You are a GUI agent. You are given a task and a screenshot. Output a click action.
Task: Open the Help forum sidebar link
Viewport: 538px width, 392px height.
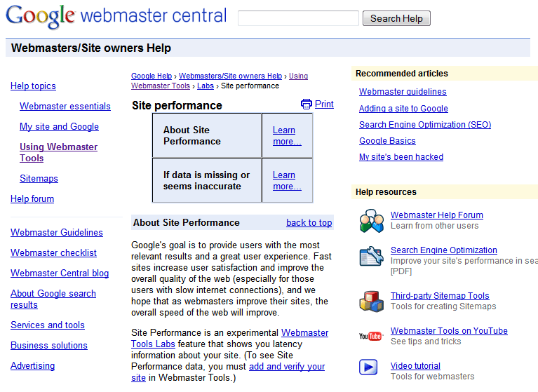point(32,199)
